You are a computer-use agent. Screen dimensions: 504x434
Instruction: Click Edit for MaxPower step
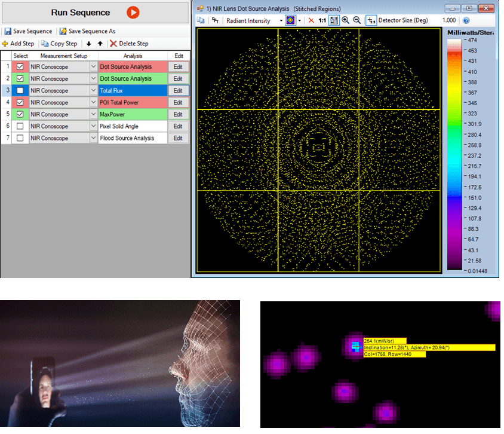tap(178, 114)
